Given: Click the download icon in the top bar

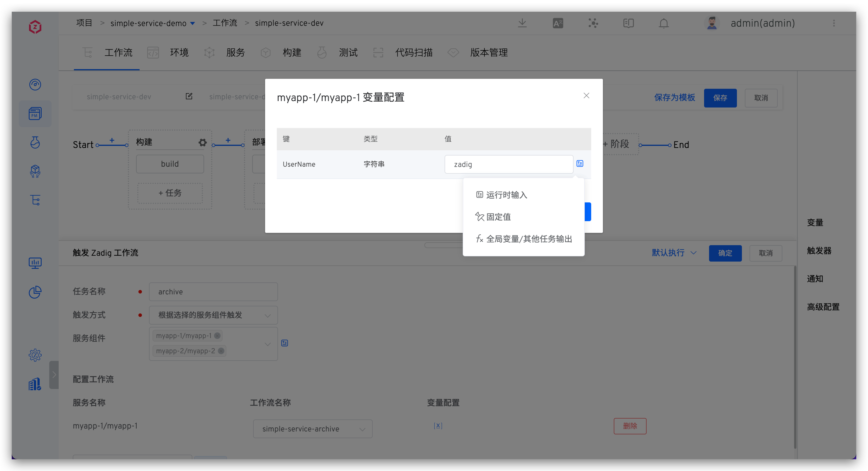Looking at the screenshot, I should (522, 23).
